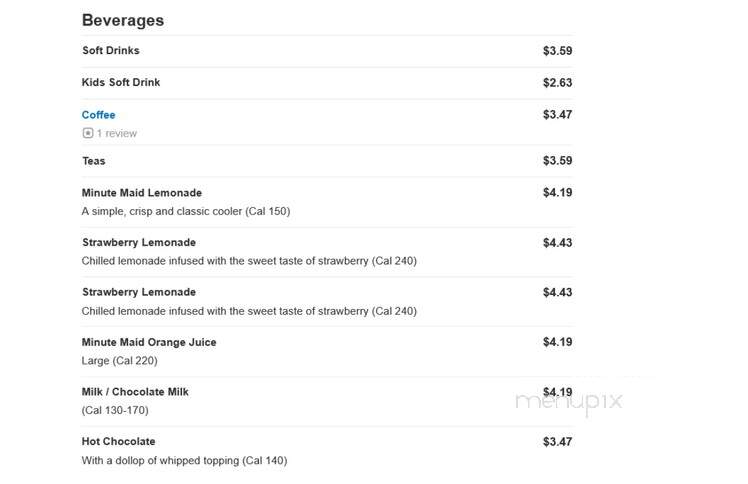Click the $3.47 price beside Coffee
Viewport: 748px width, 484px height.
557,114
